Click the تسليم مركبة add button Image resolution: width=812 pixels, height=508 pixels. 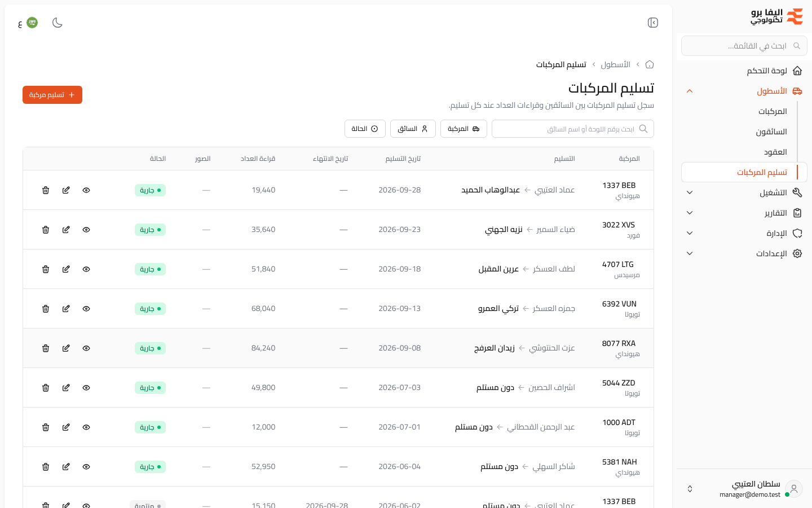click(52, 95)
